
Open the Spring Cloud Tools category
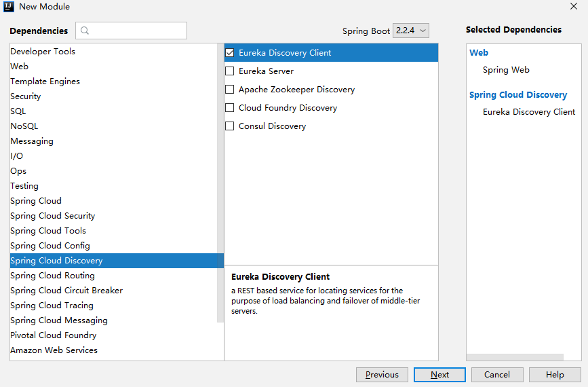(x=114, y=231)
